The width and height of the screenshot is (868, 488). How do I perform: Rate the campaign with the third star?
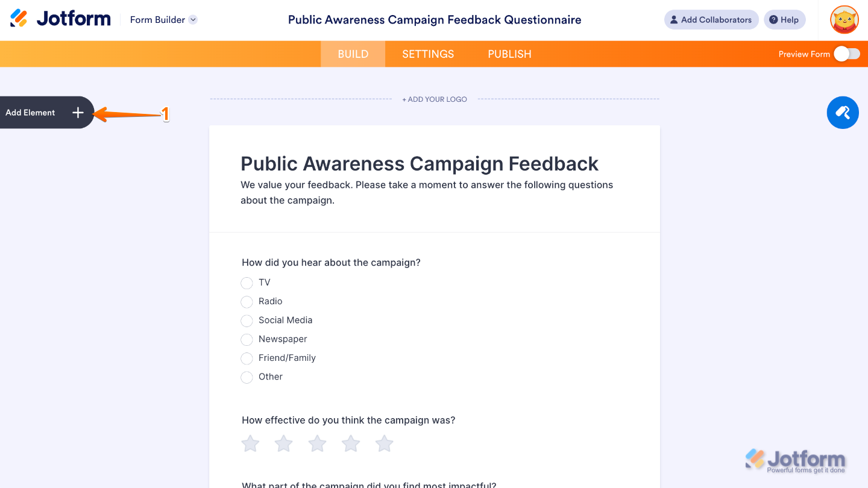(317, 444)
